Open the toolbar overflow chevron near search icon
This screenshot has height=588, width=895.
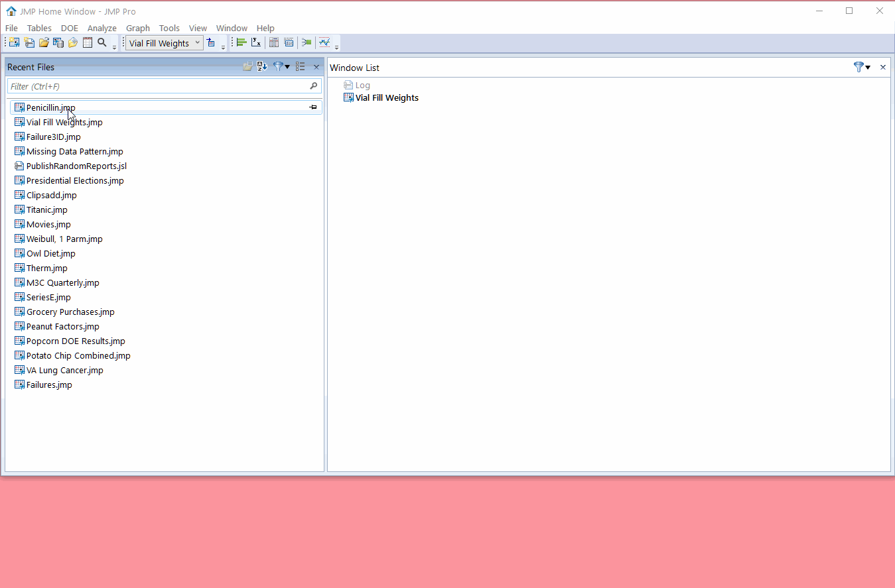(x=113, y=46)
